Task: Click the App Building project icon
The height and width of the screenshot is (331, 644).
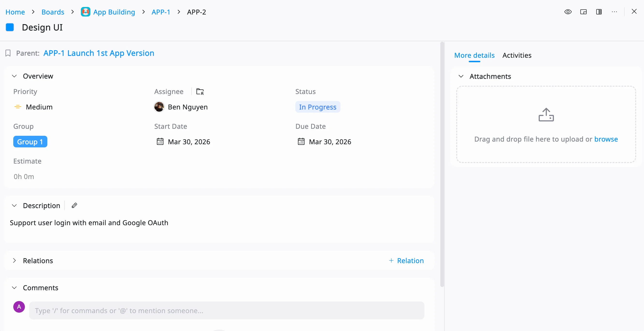Action: coord(86,12)
